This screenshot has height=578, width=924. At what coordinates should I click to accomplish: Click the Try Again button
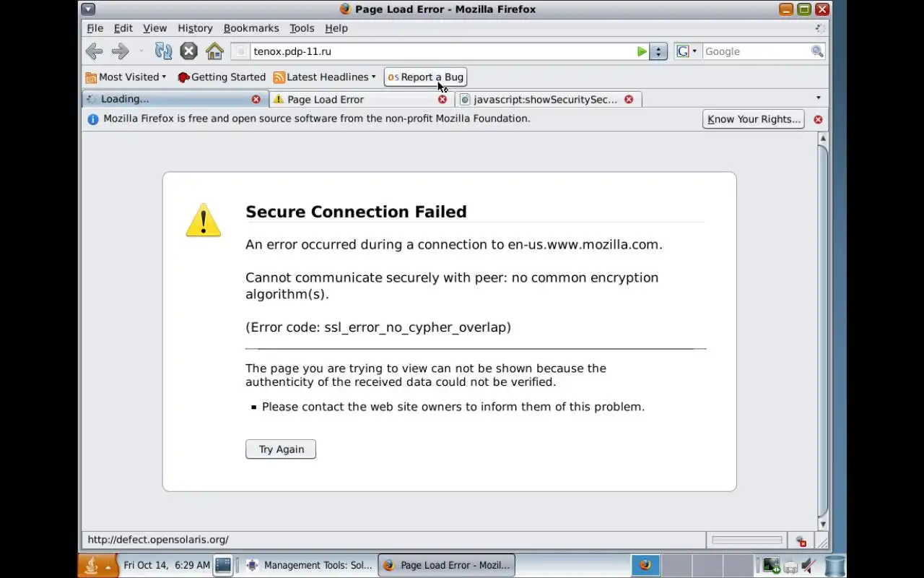pos(281,449)
